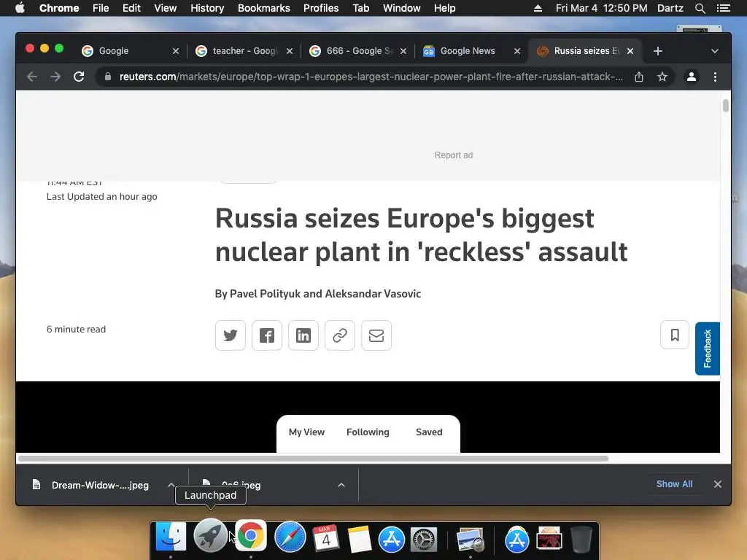This screenshot has height=560, width=747.
Task: Go forward in browser history
Action: point(55,77)
